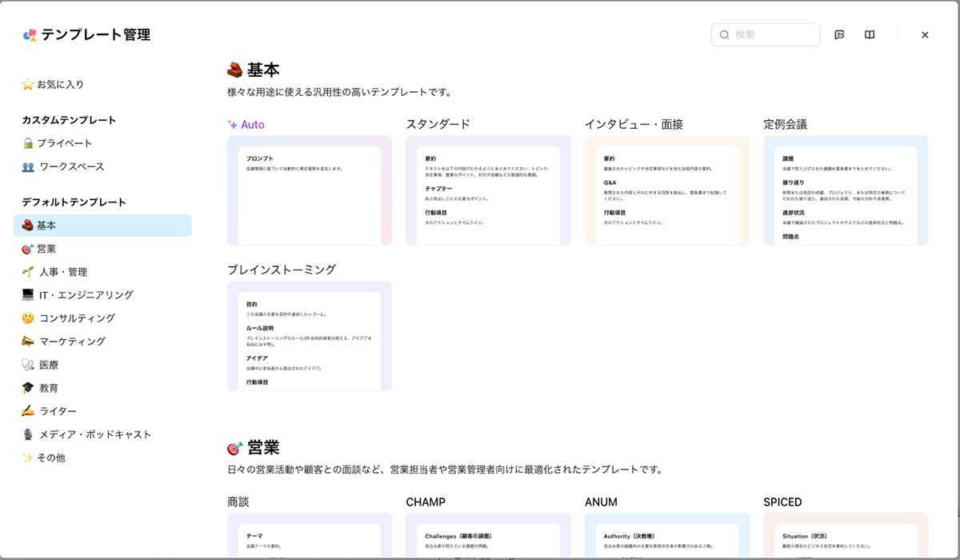Click the stethoscope icon for 医療
The height and width of the screenshot is (560, 960).
tap(28, 365)
